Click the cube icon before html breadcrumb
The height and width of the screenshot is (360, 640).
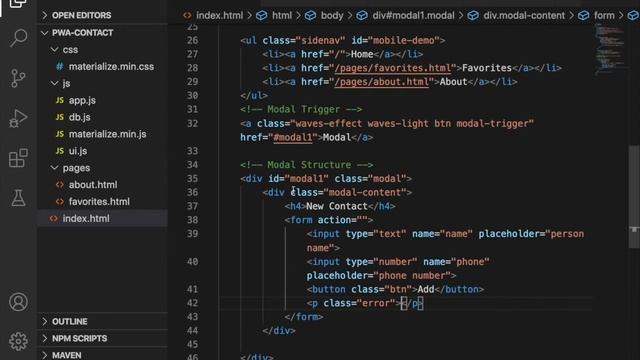click(262, 16)
